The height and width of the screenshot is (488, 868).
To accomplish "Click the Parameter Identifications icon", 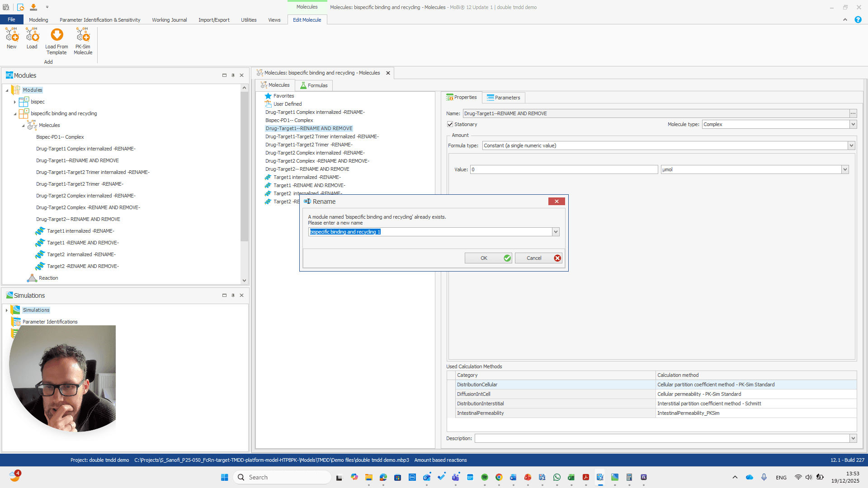I will tap(16, 322).
